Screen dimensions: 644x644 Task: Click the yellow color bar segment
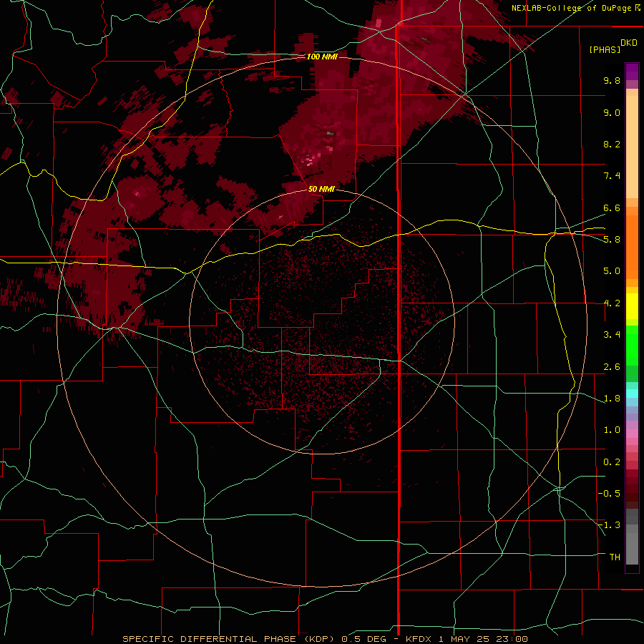coord(632,306)
